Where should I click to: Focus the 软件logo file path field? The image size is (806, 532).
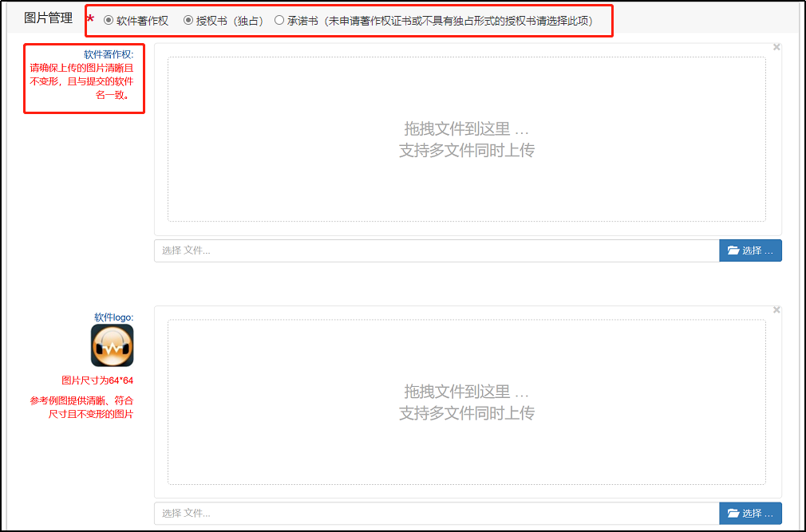437,514
